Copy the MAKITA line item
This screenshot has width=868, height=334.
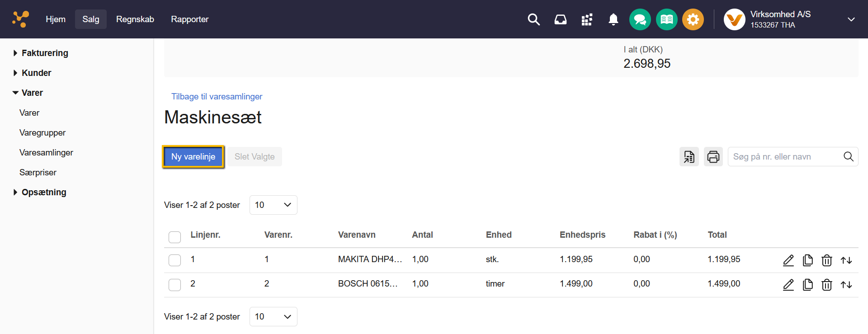coord(807,260)
